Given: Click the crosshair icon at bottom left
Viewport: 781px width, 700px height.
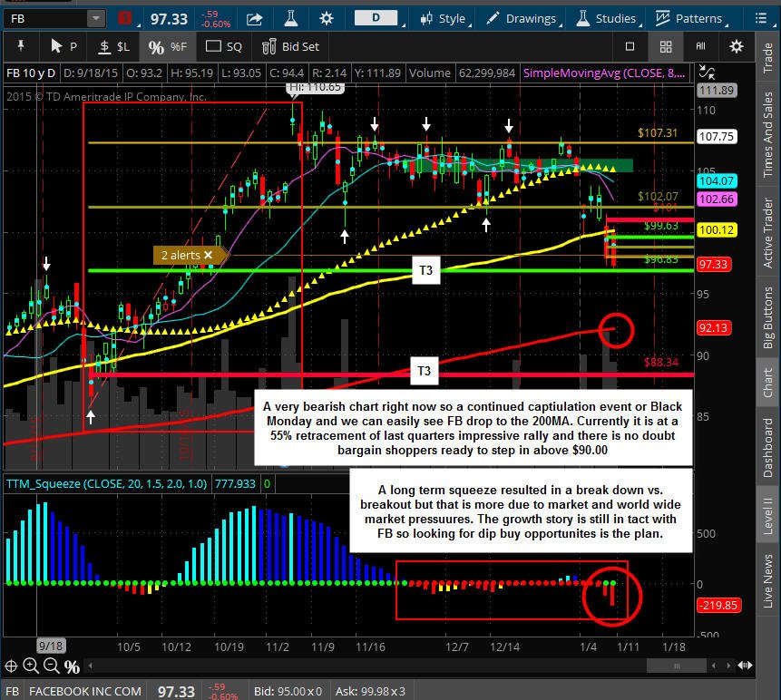Looking at the screenshot, I should pos(11,666).
